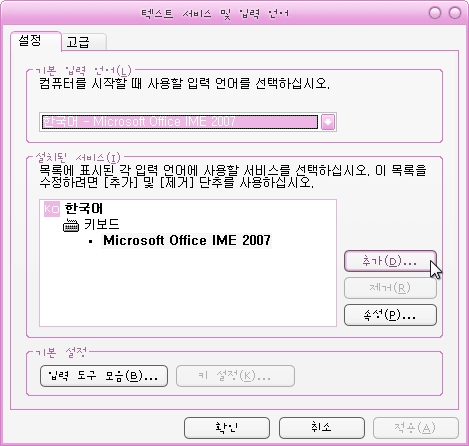Click the 키 설정(K)... button

pos(235,376)
